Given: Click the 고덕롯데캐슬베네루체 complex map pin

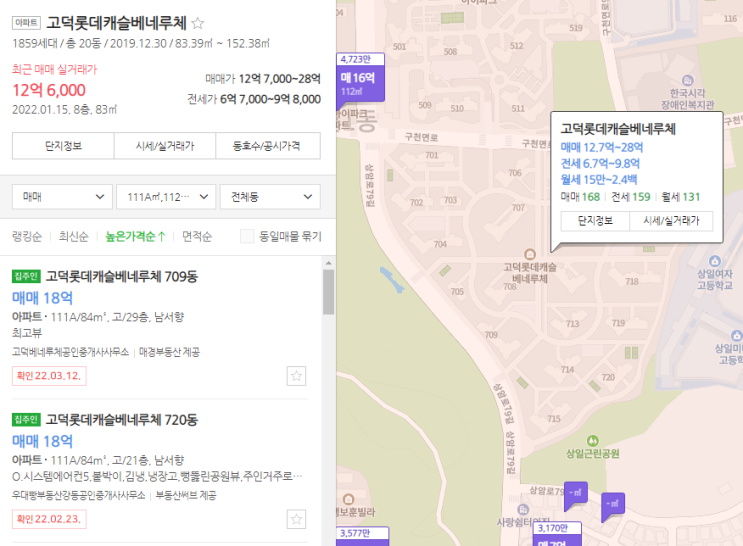Looking at the screenshot, I should pos(529,254).
